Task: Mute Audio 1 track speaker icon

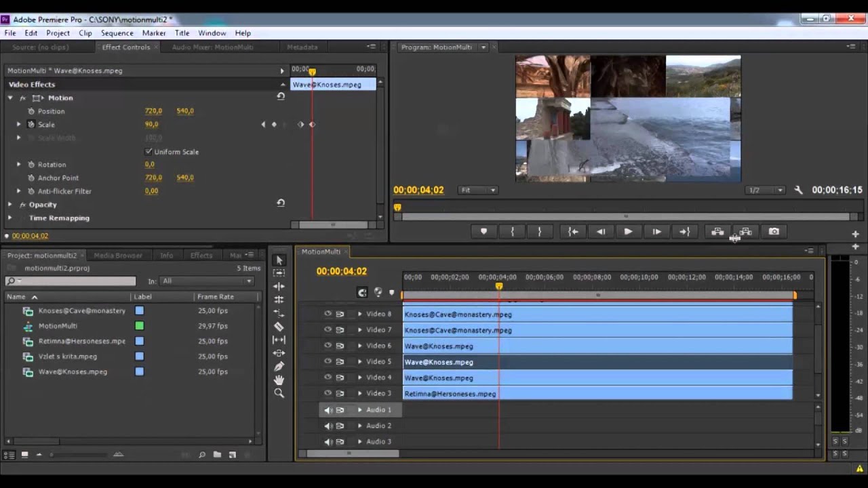Action: (x=328, y=410)
